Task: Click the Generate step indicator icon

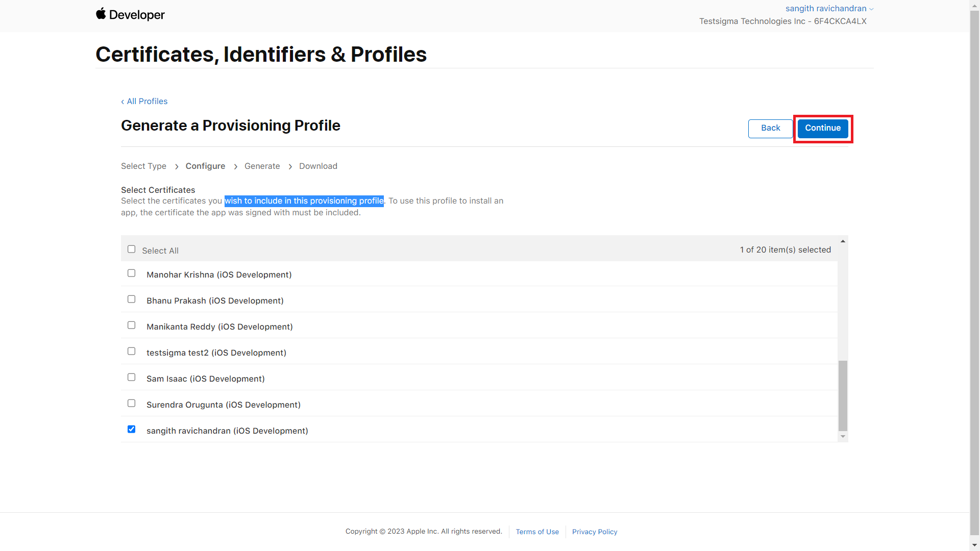Action: pyautogui.click(x=261, y=166)
